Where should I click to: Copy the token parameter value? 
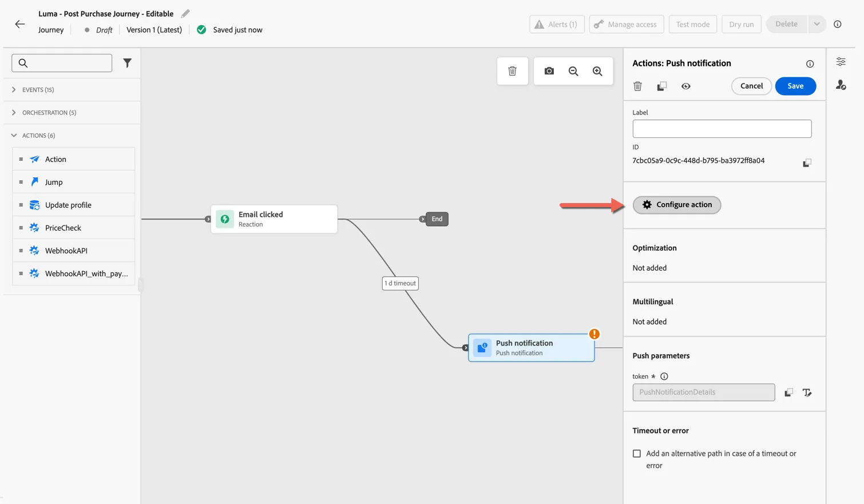click(788, 392)
